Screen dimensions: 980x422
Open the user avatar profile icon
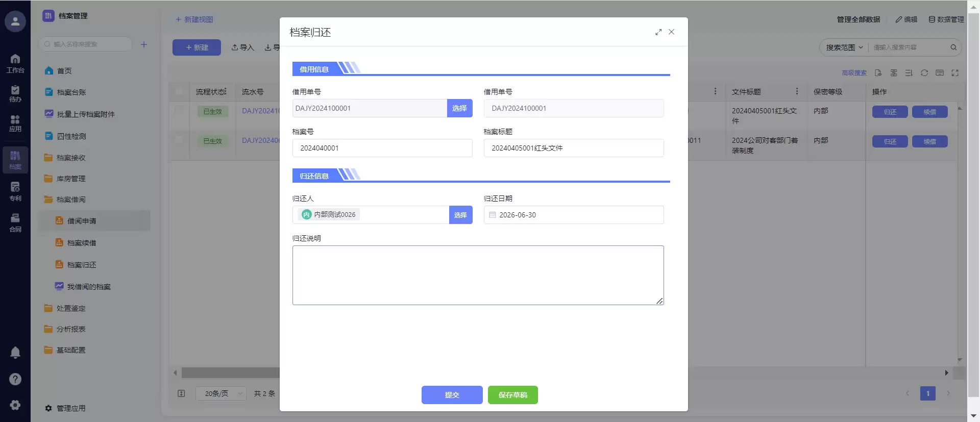point(15,21)
